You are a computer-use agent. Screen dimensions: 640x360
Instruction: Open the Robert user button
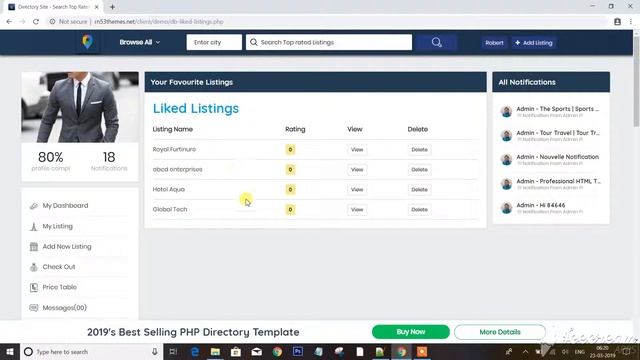coord(494,43)
